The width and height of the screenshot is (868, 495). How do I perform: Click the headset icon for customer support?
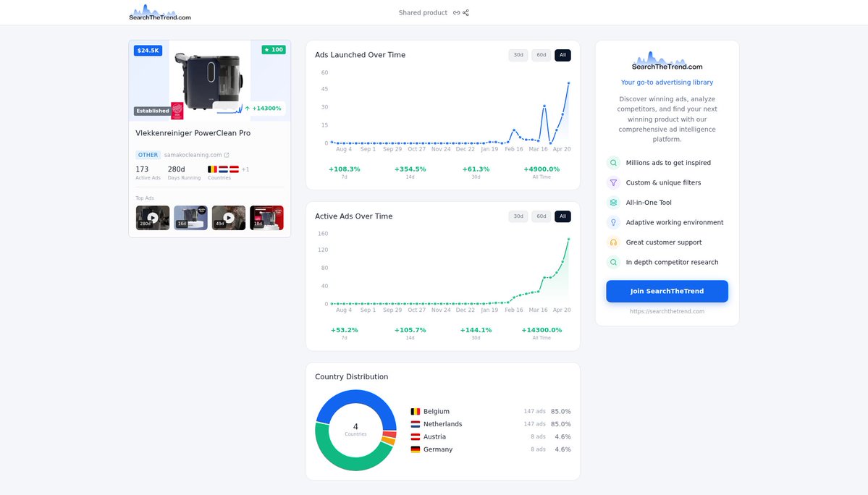(613, 242)
